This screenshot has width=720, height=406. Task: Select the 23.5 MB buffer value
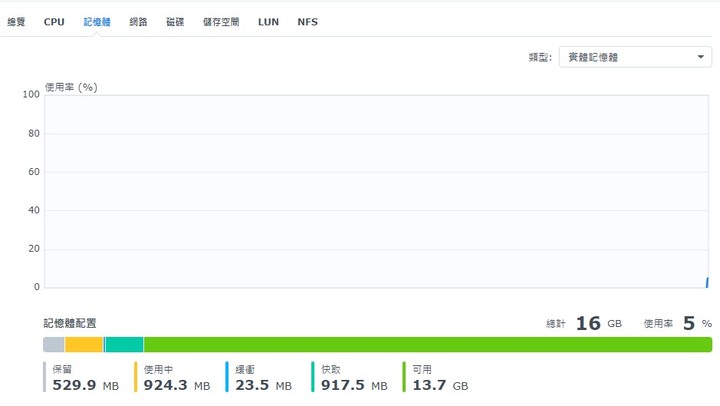click(x=264, y=385)
